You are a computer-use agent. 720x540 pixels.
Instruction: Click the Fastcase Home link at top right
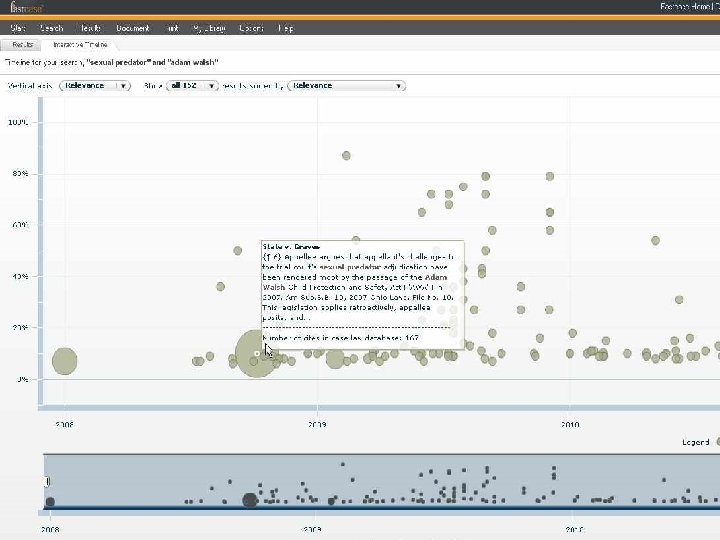685,6
